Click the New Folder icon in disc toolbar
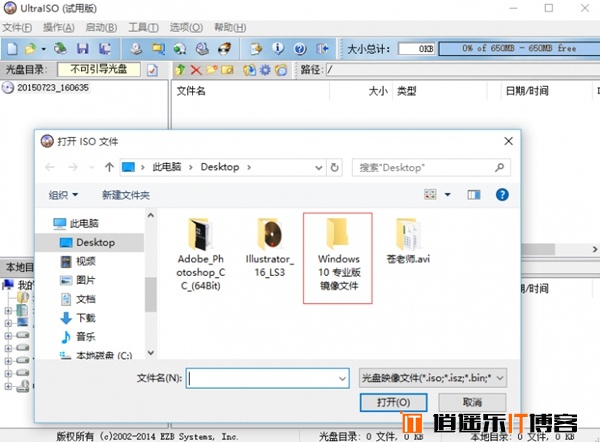This screenshot has height=442, width=600. 212,70
